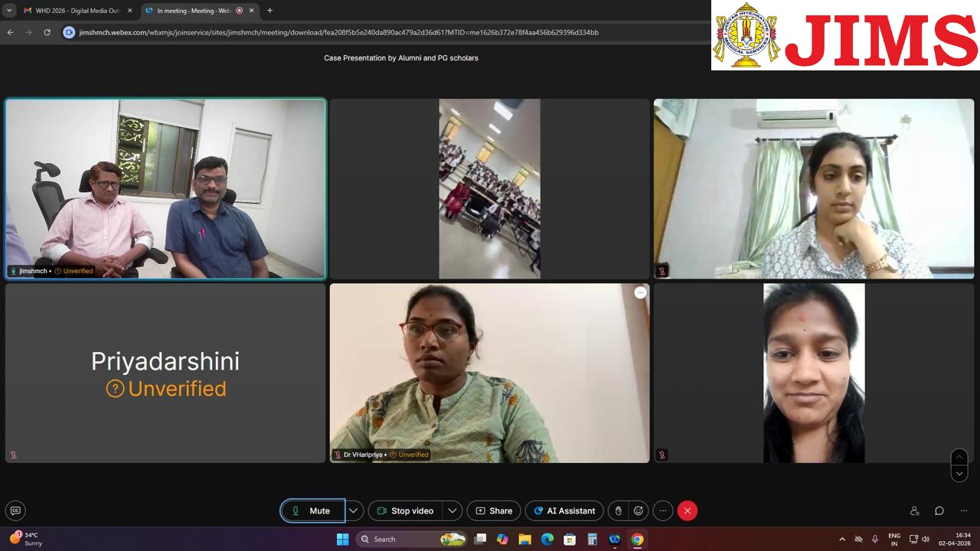Open panel options at bottom right
This screenshot has height=551, width=980.
tap(963, 510)
